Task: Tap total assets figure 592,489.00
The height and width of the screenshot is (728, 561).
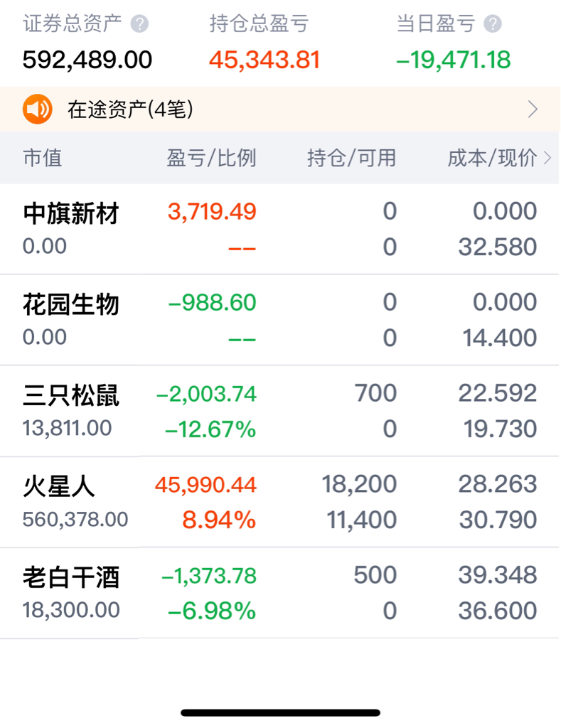Action: [x=87, y=60]
